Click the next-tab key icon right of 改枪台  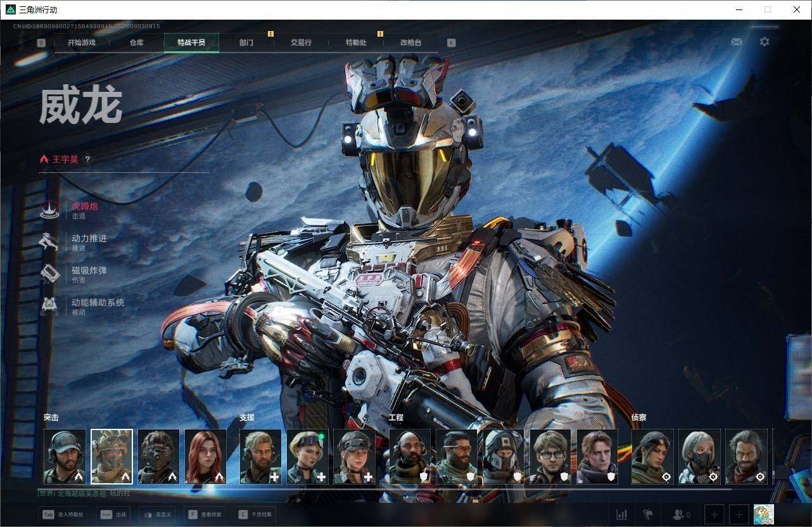451,43
